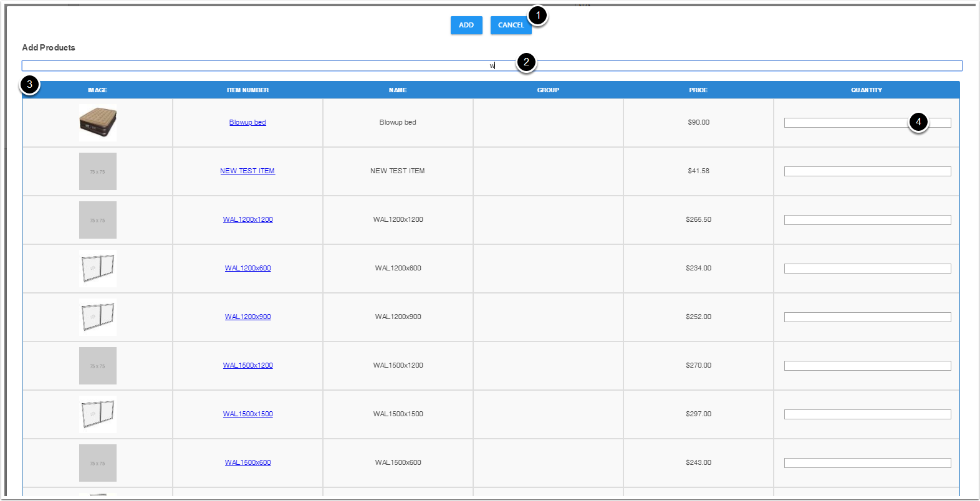Image resolution: width=980 pixels, height=501 pixels.
Task: Click the WAL1500x1500 name cell
Action: coord(398,414)
